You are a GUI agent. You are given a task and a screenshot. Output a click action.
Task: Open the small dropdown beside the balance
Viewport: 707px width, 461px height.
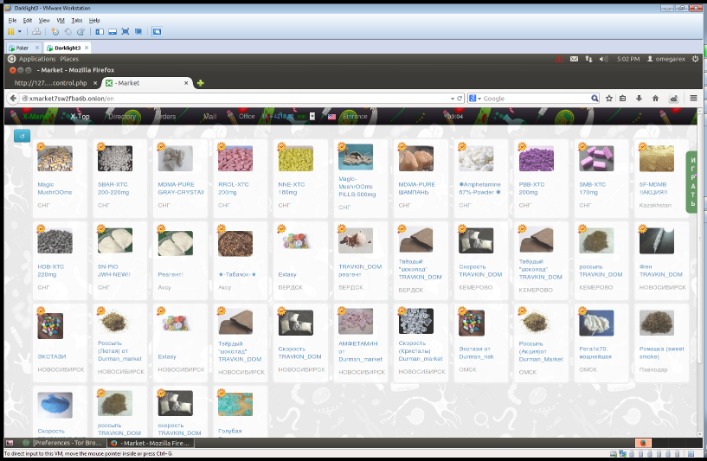(312, 116)
